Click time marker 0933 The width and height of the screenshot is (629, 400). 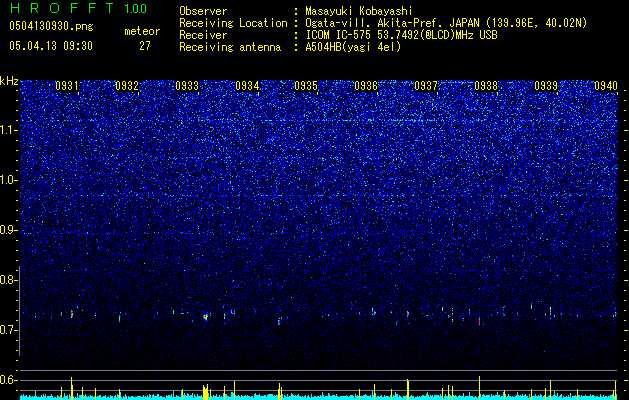coord(187,85)
